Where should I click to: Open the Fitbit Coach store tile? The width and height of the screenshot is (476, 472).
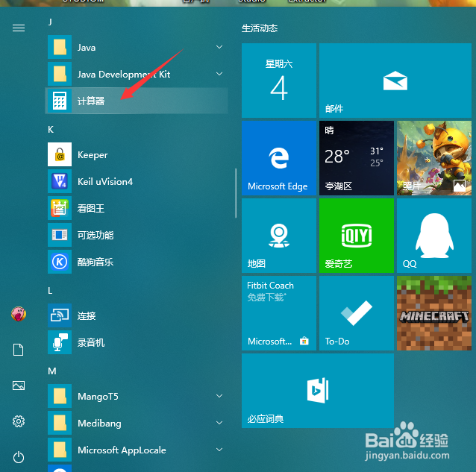click(x=279, y=313)
